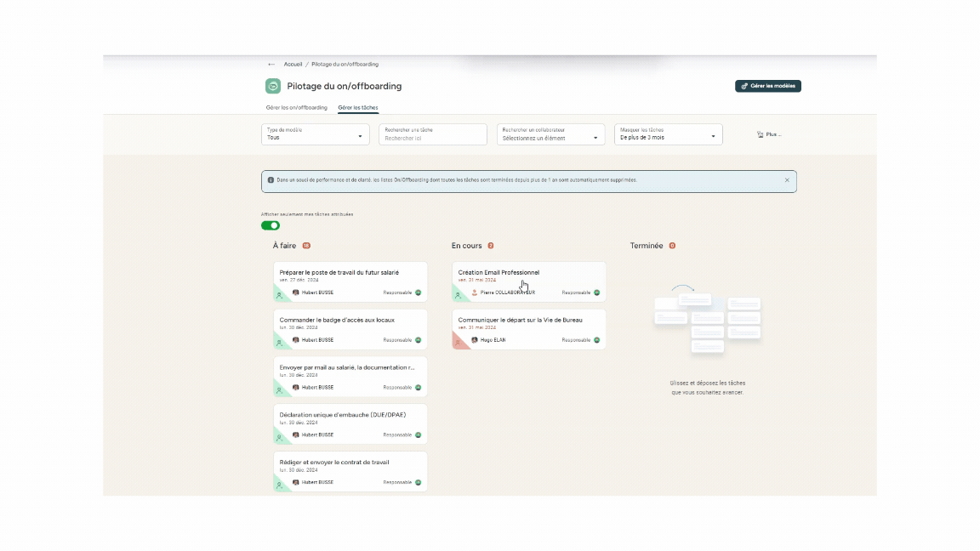Click Hugo ELAN's profile picture
This screenshot has width=980, height=551.
tap(475, 340)
